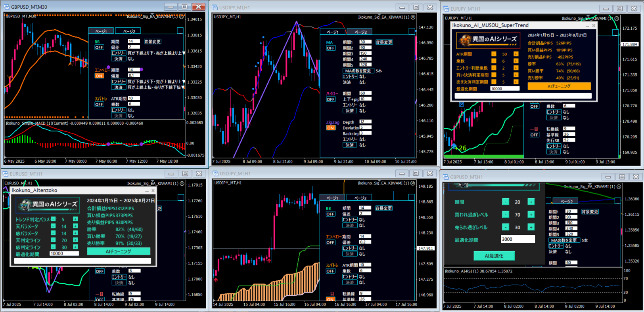Increase 底判定ライン value of 30
Viewport: 644px width, 312px height.
pyautogui.click(x=75, y=247)
